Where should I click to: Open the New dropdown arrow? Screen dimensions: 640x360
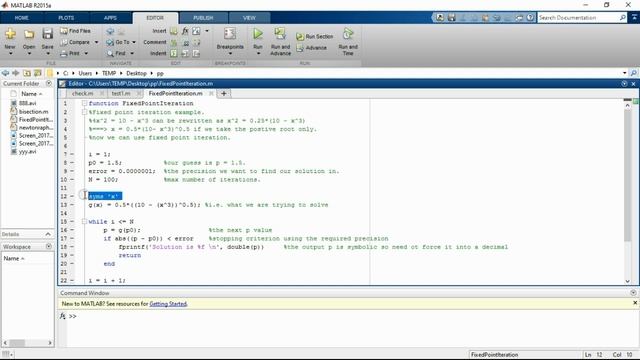(x=10, y=53)
